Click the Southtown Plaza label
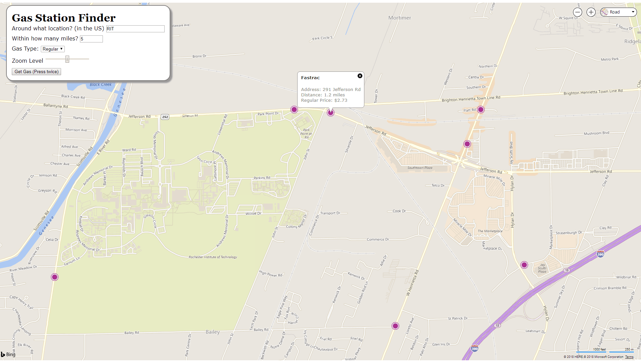 tap(420, 168)
